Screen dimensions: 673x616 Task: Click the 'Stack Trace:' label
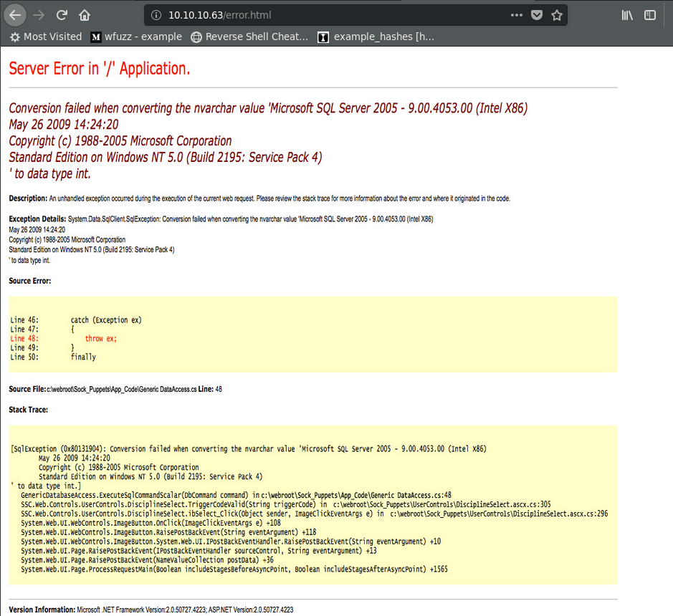tap(29, 410)
